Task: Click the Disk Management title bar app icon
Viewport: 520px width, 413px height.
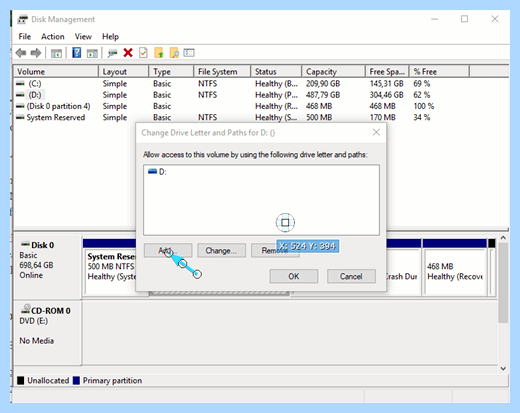Action: (22, 19)
